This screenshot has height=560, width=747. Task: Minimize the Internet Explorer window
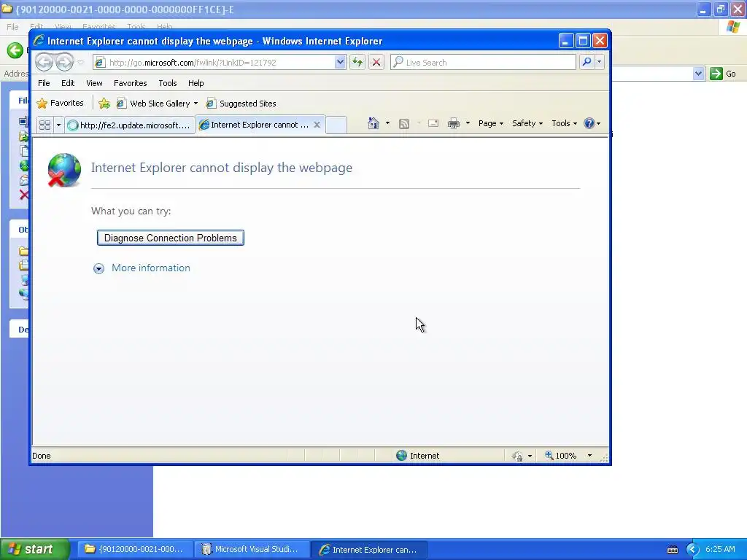[x=565, y=41]
